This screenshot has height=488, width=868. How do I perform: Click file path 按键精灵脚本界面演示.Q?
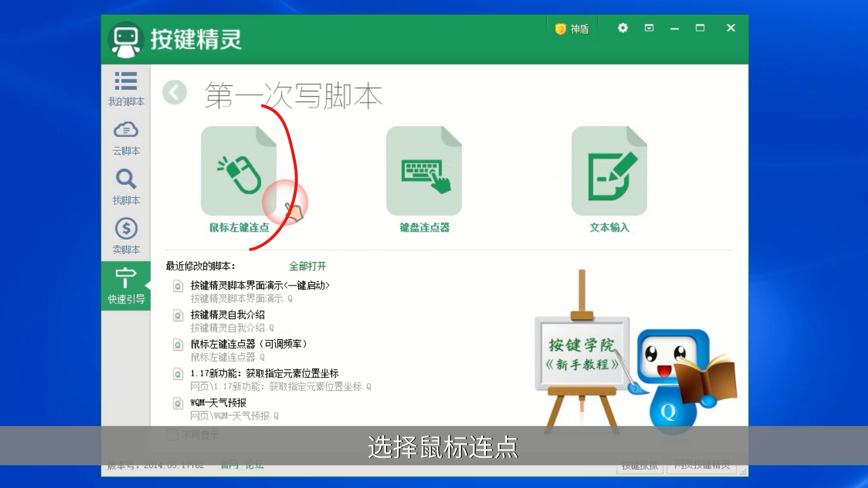click(241, 299)
